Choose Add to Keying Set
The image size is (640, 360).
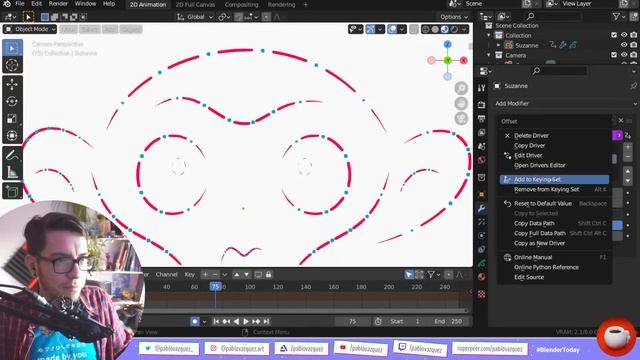tap(554, 180)
